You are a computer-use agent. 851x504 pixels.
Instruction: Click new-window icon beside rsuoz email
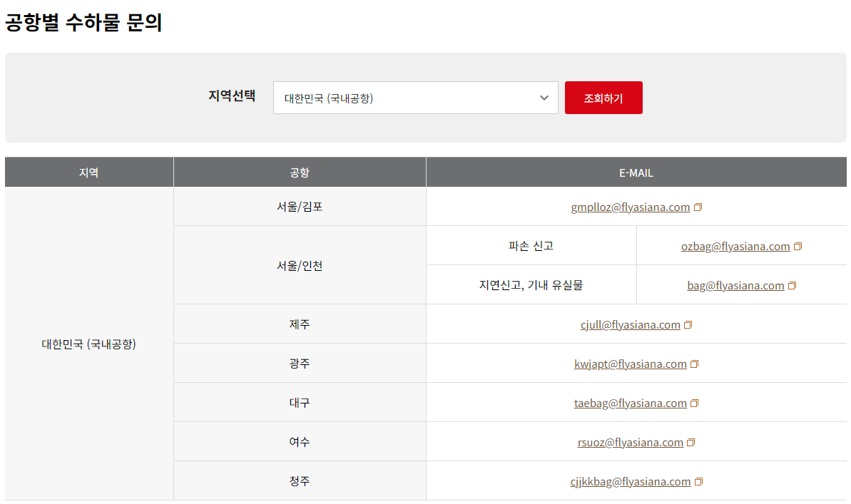point(691,442)
